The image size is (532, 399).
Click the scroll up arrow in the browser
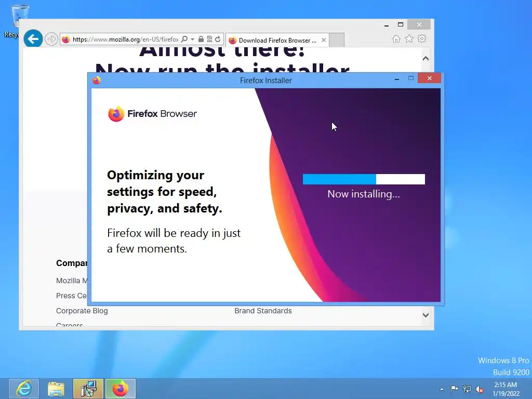coord(426,58)
